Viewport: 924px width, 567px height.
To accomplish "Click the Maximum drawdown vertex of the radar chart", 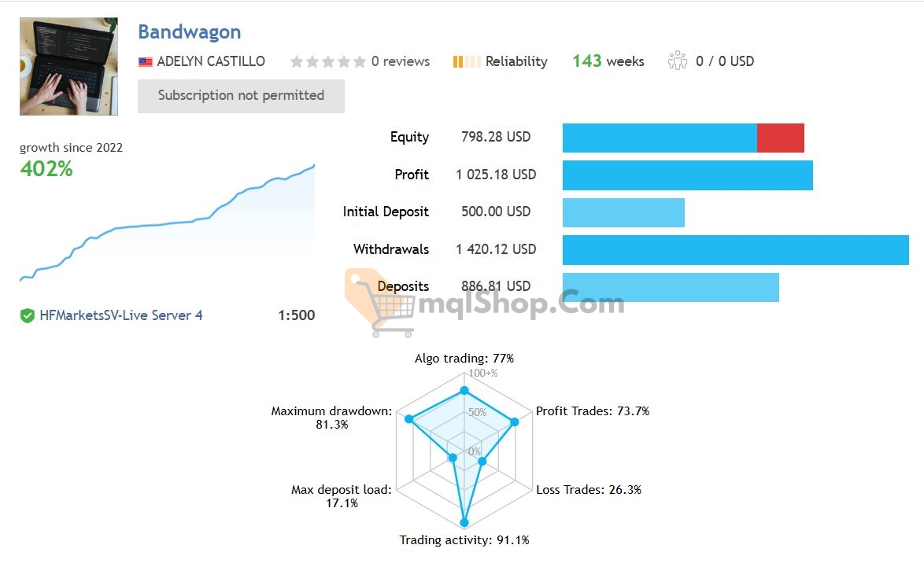I will click(408, 419).
